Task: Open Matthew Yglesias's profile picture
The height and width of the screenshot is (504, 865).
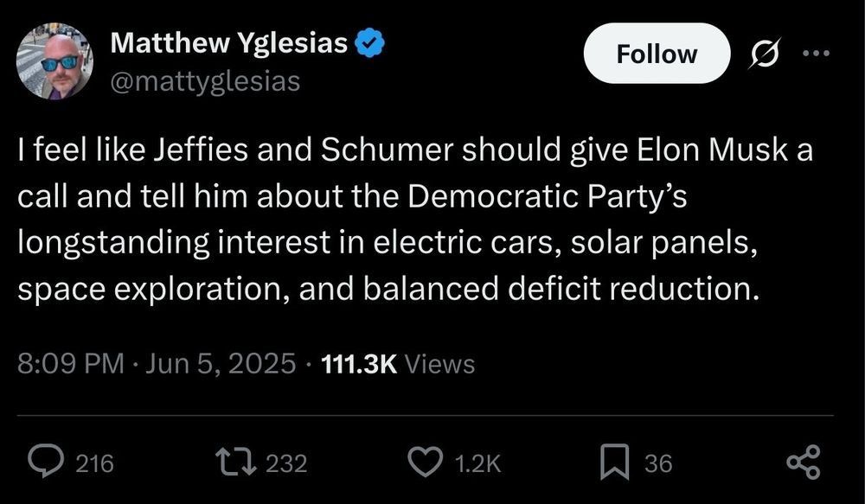Action: 54,61
